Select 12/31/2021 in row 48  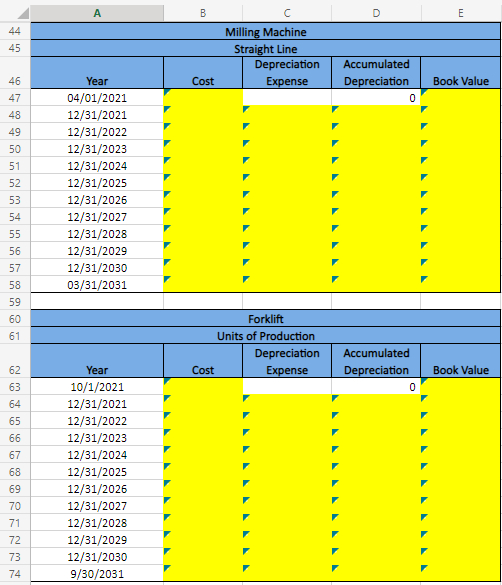pyautogui.click(x=97, y=115)
